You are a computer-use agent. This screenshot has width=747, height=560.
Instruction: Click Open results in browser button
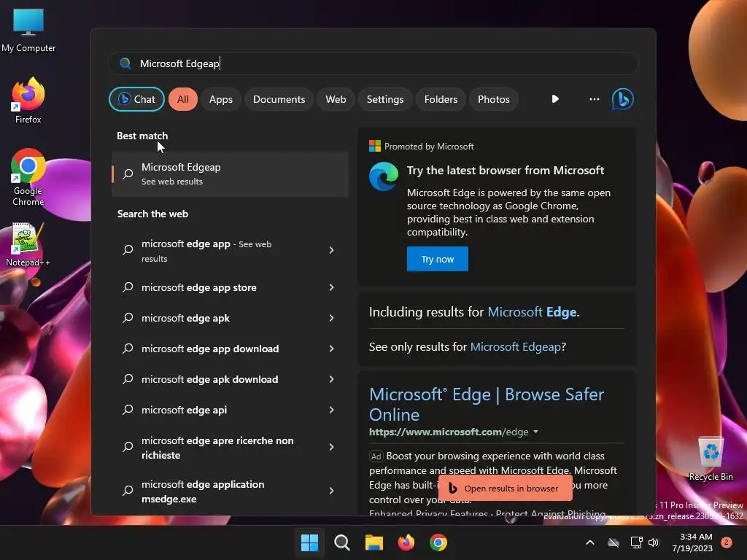pos(505,488)
